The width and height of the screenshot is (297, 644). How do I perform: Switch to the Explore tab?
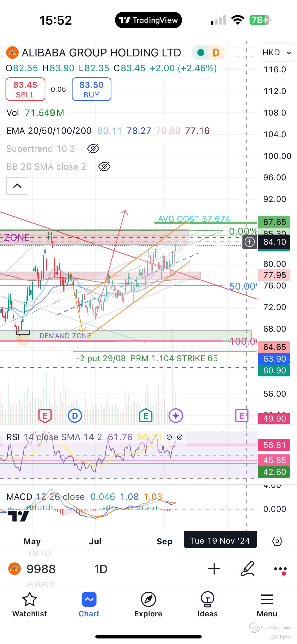point(148,605)
